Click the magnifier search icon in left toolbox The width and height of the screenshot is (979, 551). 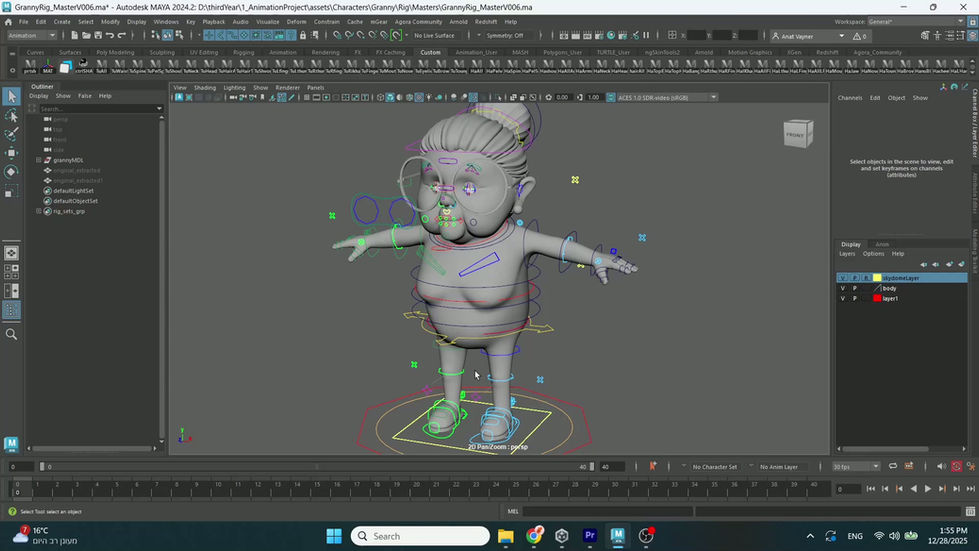point(11,334)
